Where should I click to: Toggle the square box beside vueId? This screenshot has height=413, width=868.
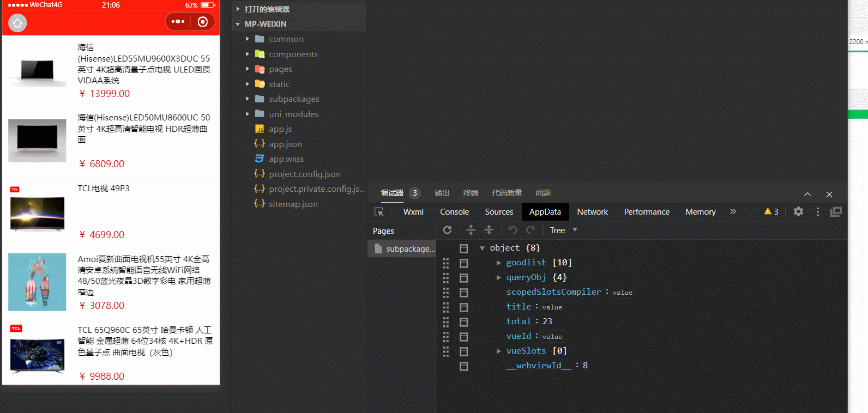[464, 337]
